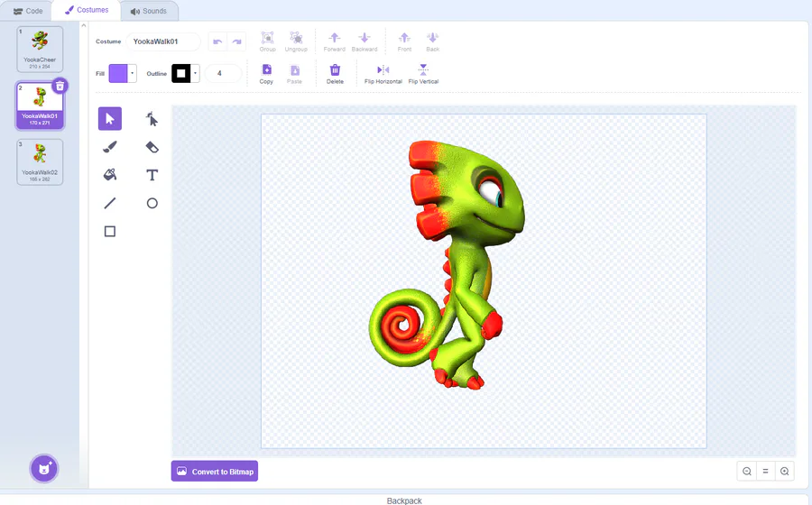Zoom in on the canvas

[785, 471]
